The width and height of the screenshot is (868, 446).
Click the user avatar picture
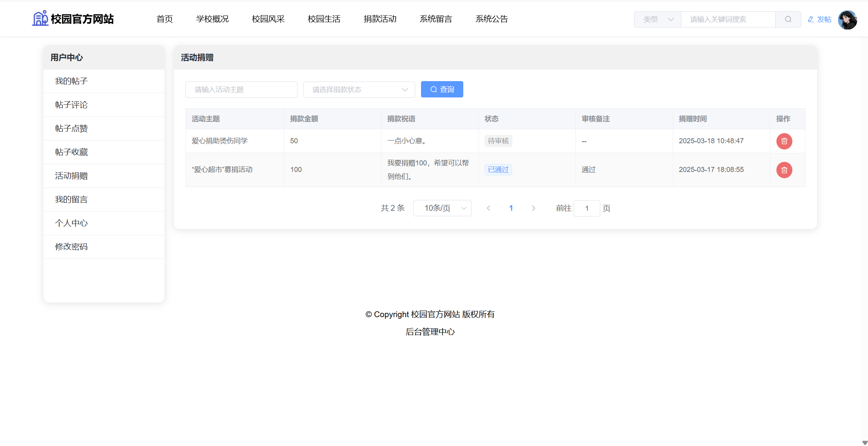847,20
